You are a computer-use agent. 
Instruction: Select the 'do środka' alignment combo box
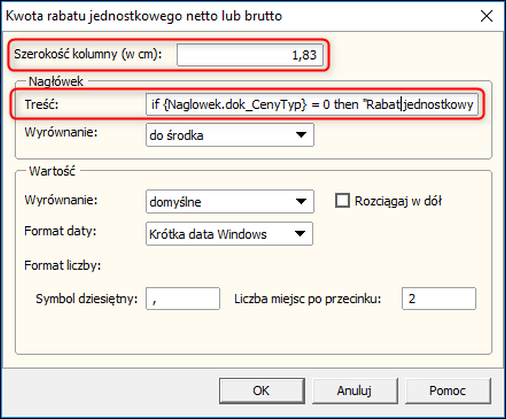pos(230,135)
